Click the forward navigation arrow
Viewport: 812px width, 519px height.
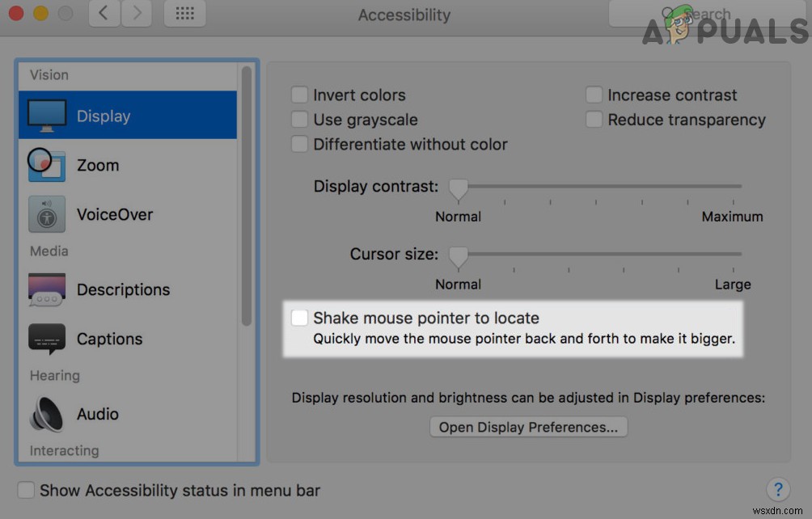coord(136,14)
